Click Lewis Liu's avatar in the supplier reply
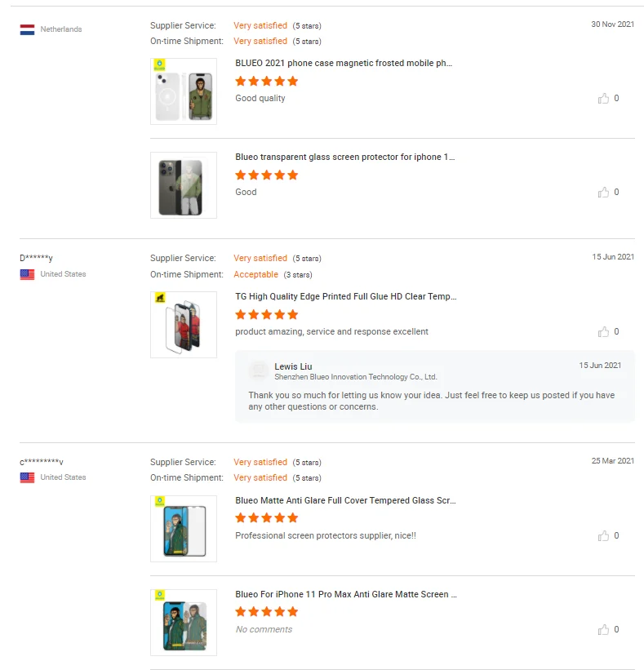 click(x=259, y=370)
